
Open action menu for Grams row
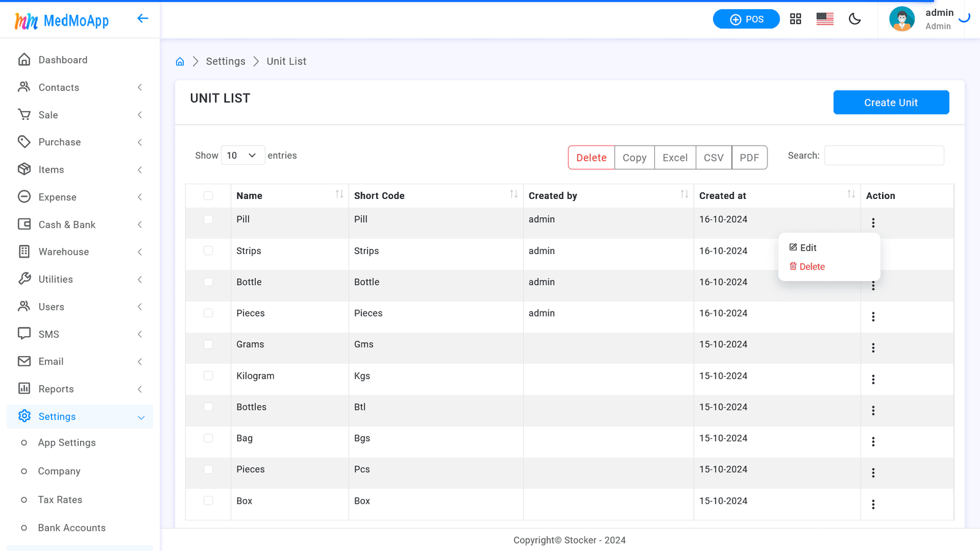coord(873,348)
